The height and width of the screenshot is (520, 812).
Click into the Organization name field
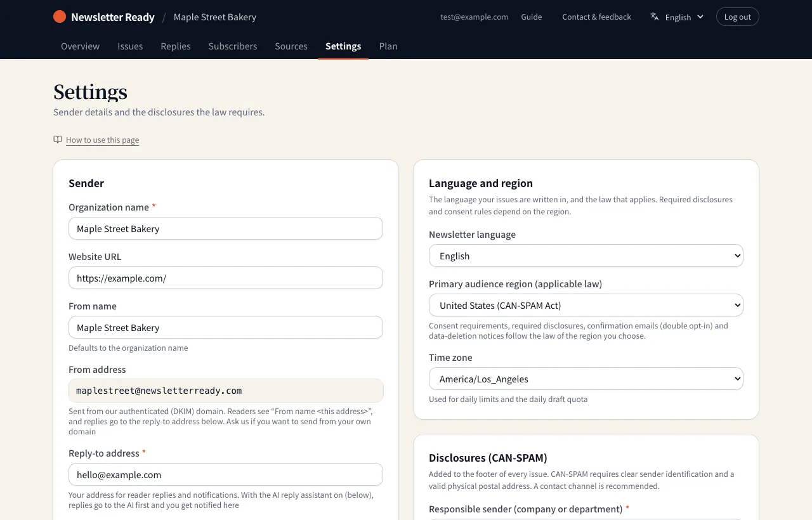point(226,228)
